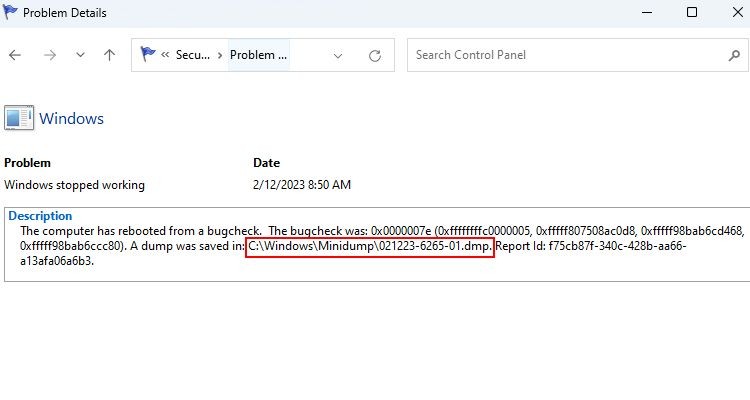750x400 pixels.
Task: Close the Problem Details window
Action: coord(738,12)
